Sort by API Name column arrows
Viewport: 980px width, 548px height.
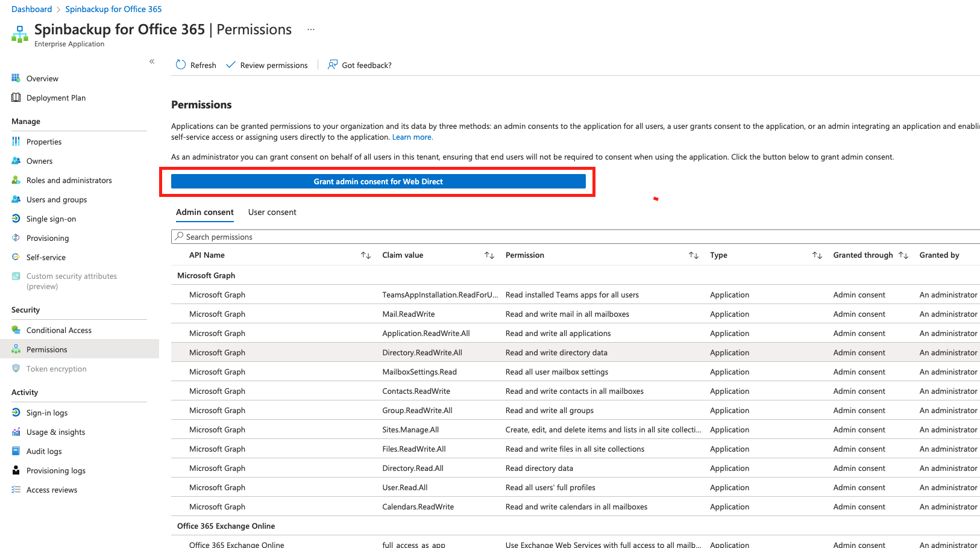[366, 255]
